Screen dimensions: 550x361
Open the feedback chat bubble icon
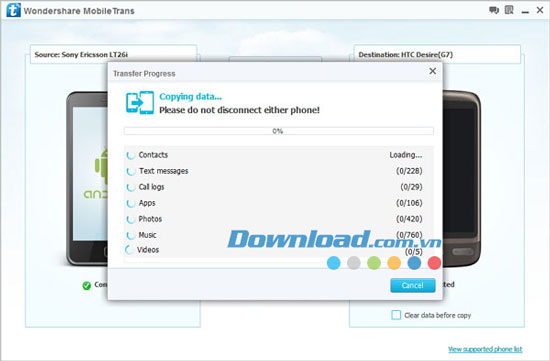pos(494,10)
